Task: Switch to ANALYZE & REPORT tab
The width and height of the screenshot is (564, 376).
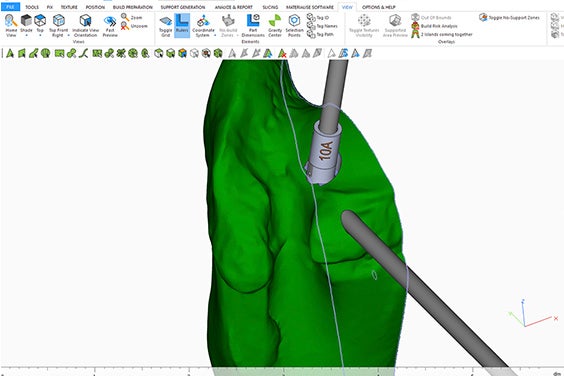Action: pyautogui.click(x=233, y=7)
